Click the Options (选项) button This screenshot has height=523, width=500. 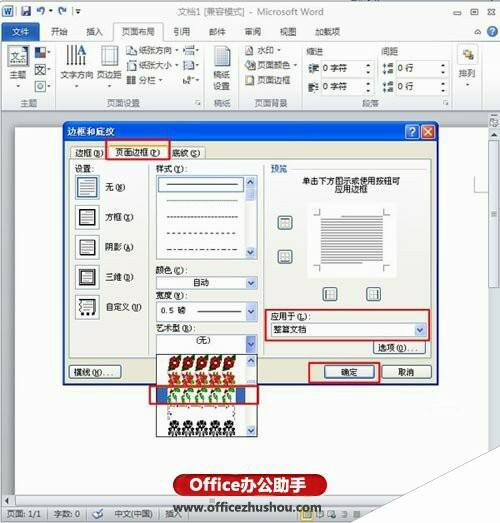(x=399, y=348)
